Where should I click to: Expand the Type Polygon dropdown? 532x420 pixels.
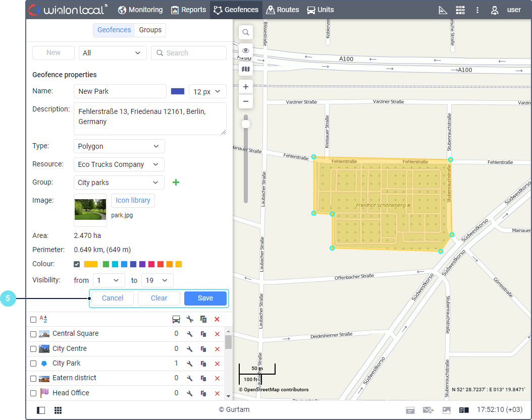[119, 146]
